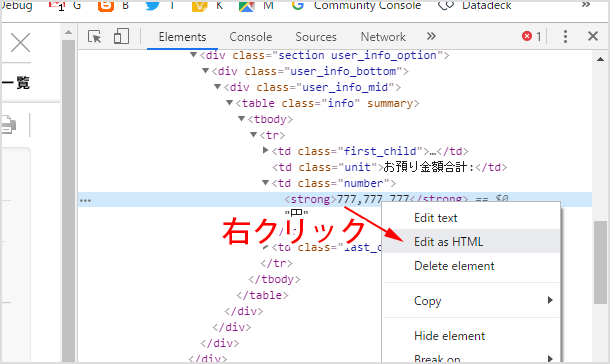Select the strong 777,777,777 element row

tap(335, 199)
